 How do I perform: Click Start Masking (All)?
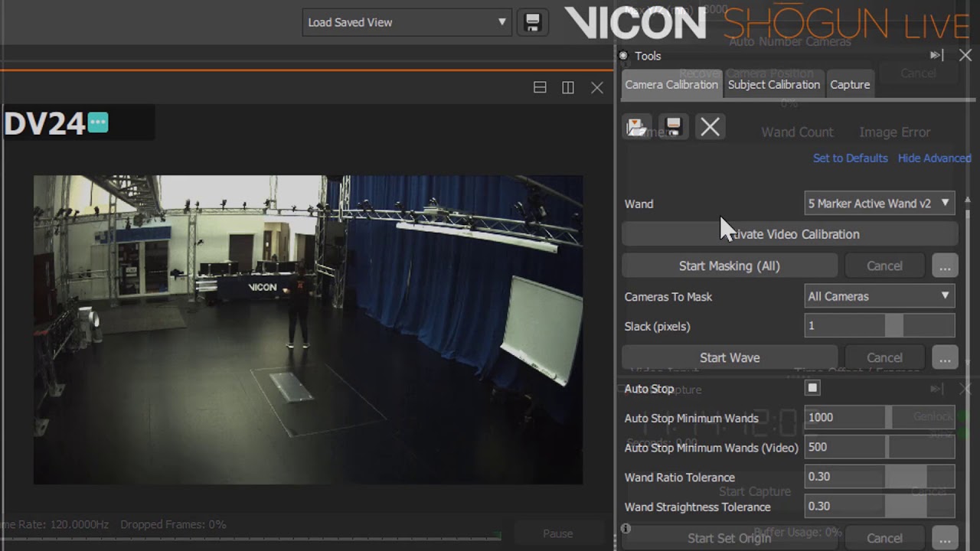(730, 266)
